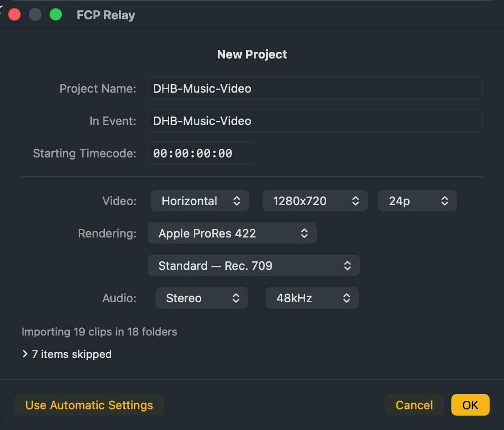Expand the 7 items skipped disclosure
This screenshot has width=504, height=430.
(x=25, y=354)
